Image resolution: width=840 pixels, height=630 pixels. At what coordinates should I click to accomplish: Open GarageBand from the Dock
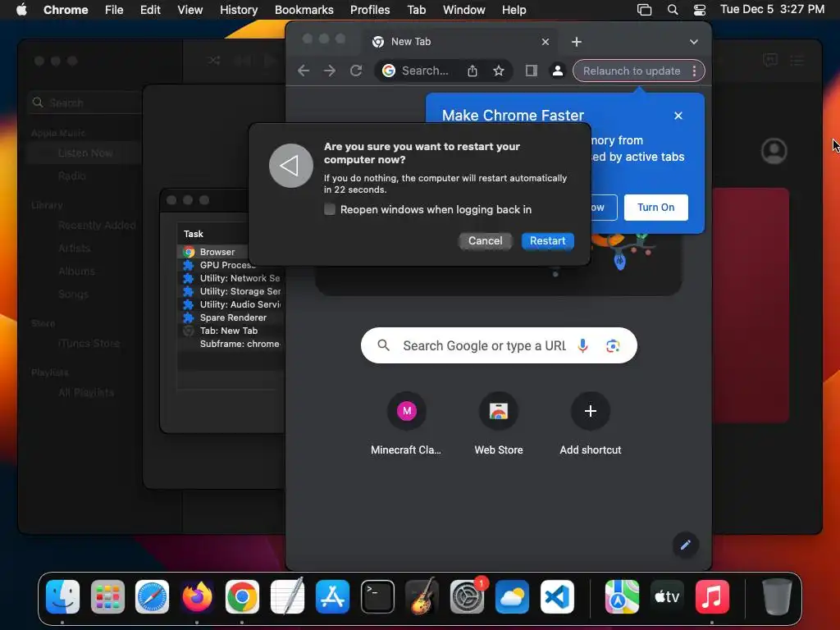422,597
